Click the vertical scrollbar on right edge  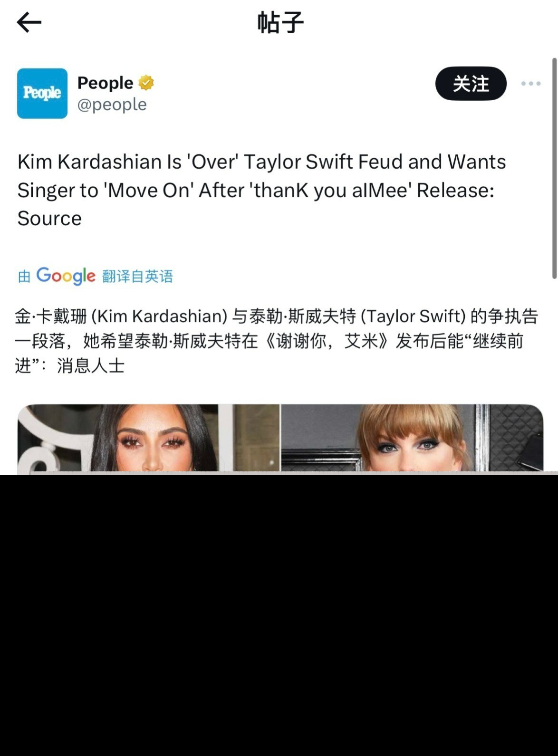(x=554, y=168)
